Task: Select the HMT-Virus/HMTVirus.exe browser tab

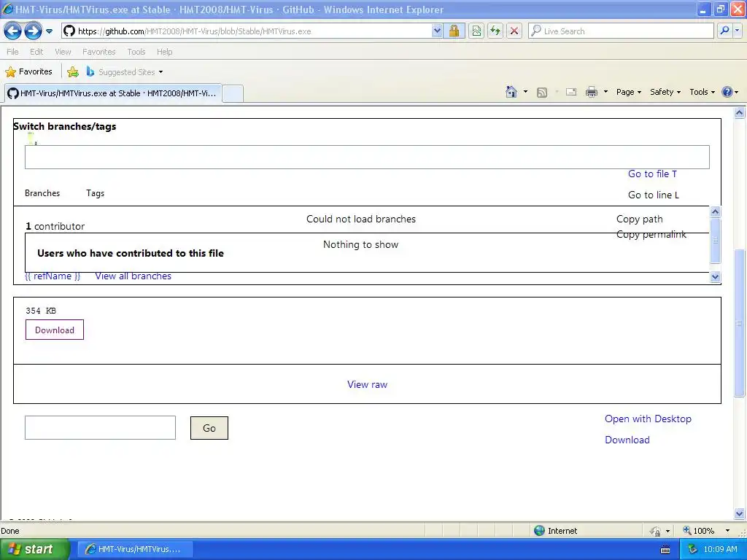Action: pos(113,93)
